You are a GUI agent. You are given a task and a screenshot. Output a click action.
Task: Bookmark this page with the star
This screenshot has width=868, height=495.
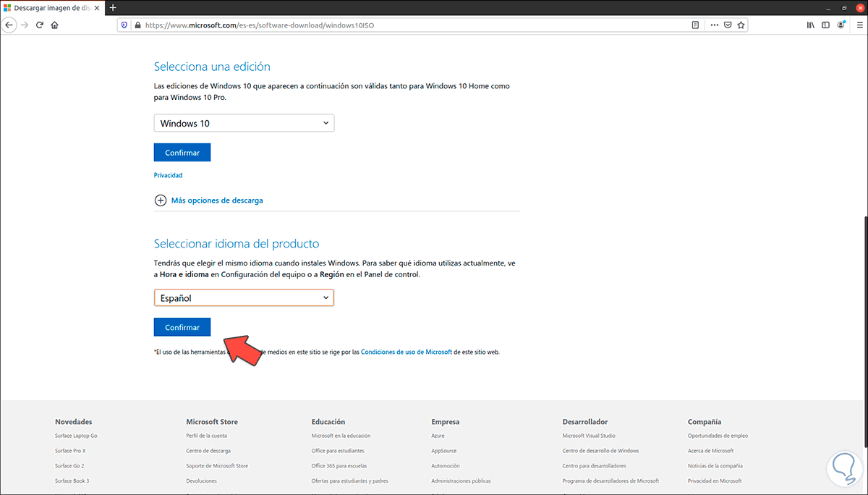(x=741, y=24)
